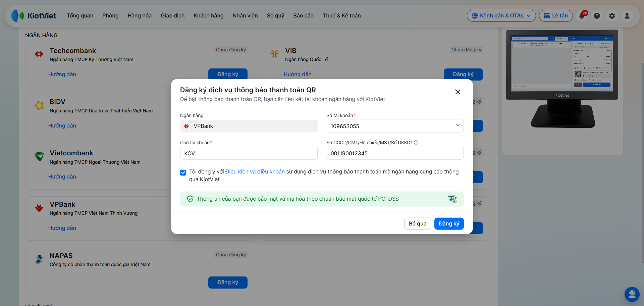Click the green security shield icon
The image size is (644, 306).
(x=190, y=199)
